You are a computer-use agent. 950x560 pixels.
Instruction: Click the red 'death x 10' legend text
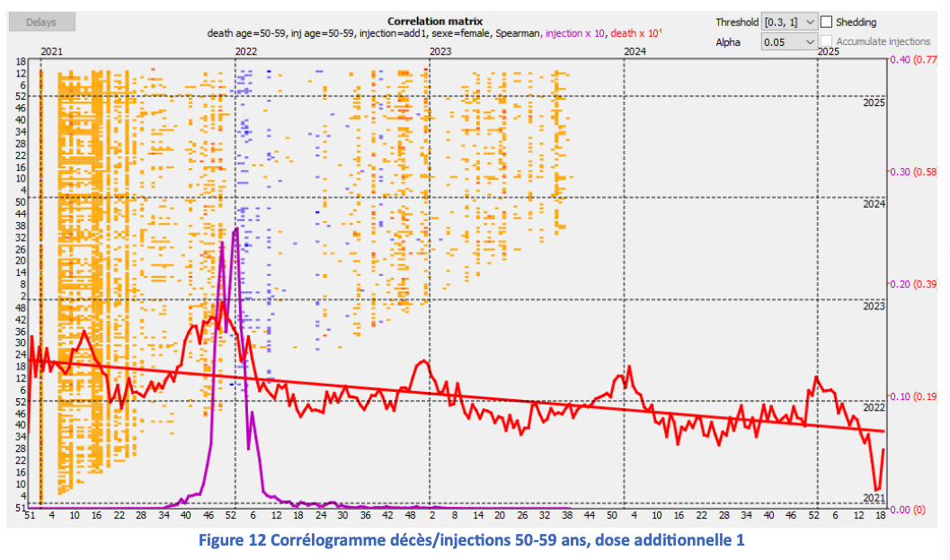(x=635, y=33)
